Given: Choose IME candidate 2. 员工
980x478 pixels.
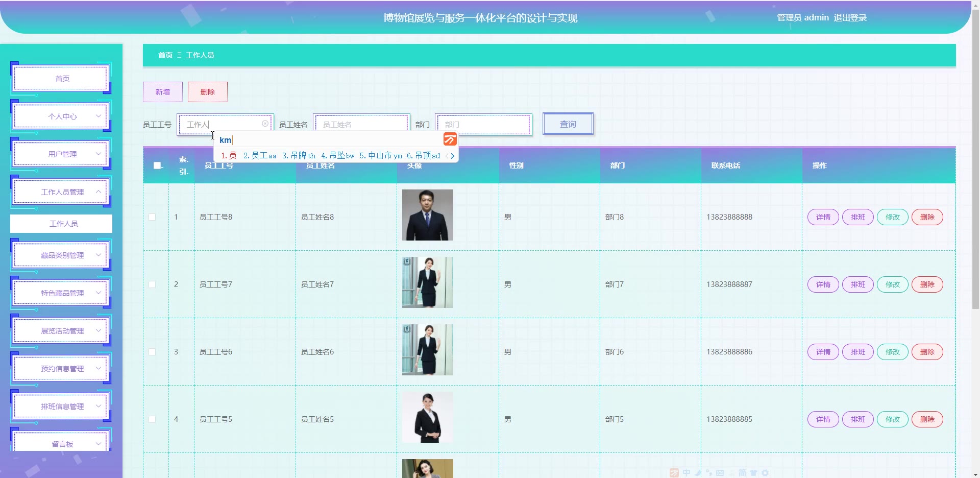Looking at the screenshot, I should (259, 156).
